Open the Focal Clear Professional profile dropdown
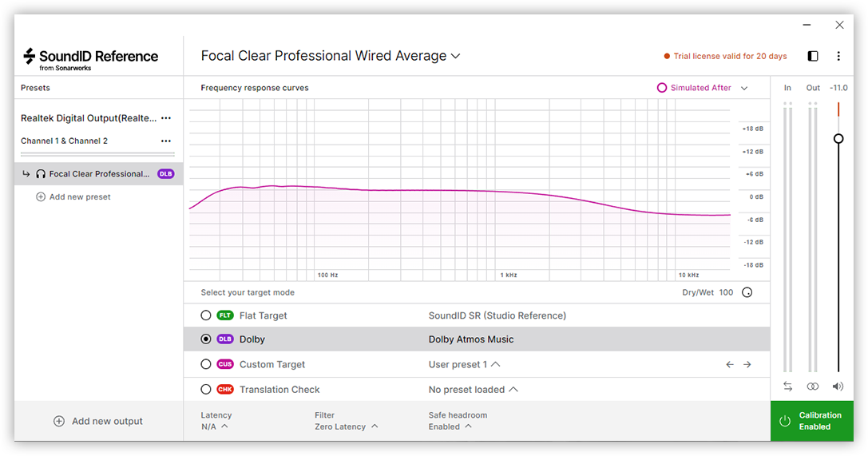The width and height of the screenshot is (868, 456). (x=331, y=56)
